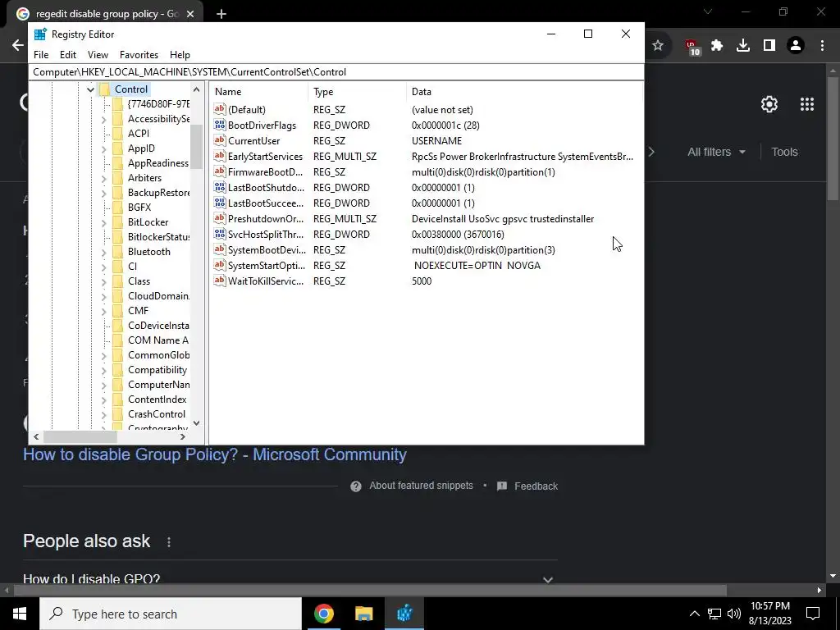840x630 pixels.
Task: Click the Registry Editor title bar icon
Action: coord(40,34)
